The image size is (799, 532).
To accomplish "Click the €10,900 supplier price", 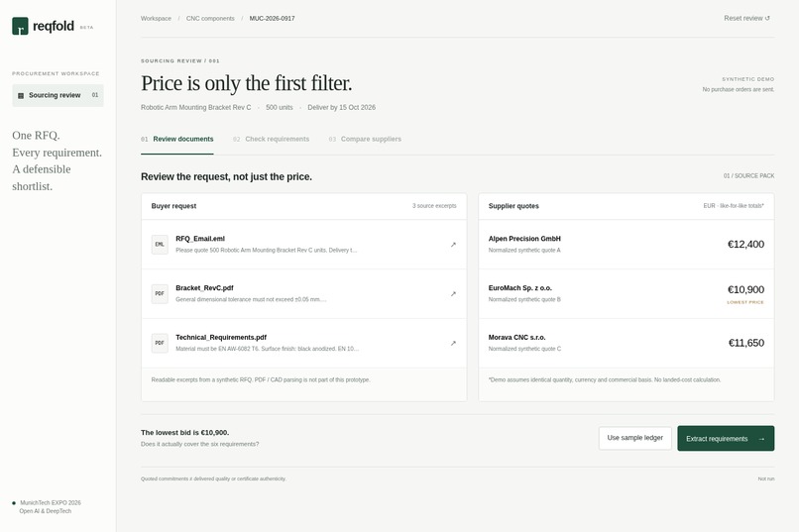I will 746,289.
